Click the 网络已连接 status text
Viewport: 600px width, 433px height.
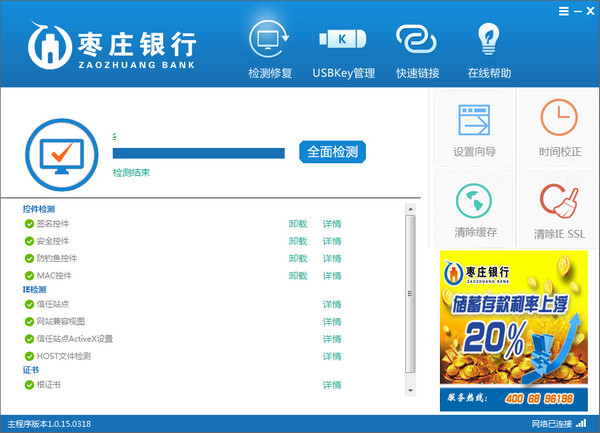coord(551,424)
